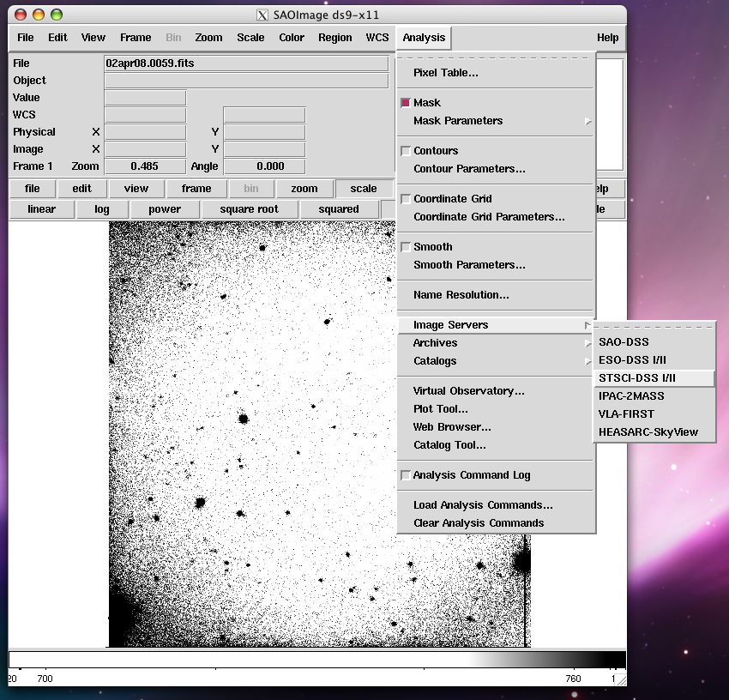Click the X11 icon in title bar
The image size is (729, 700).
click(262, 15)
